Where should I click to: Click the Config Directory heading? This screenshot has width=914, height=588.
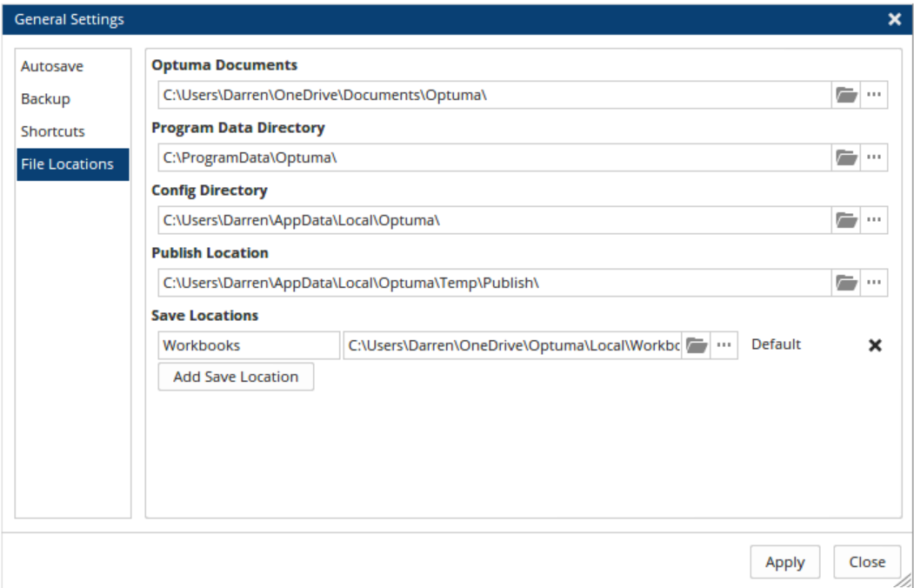[210, 190]
